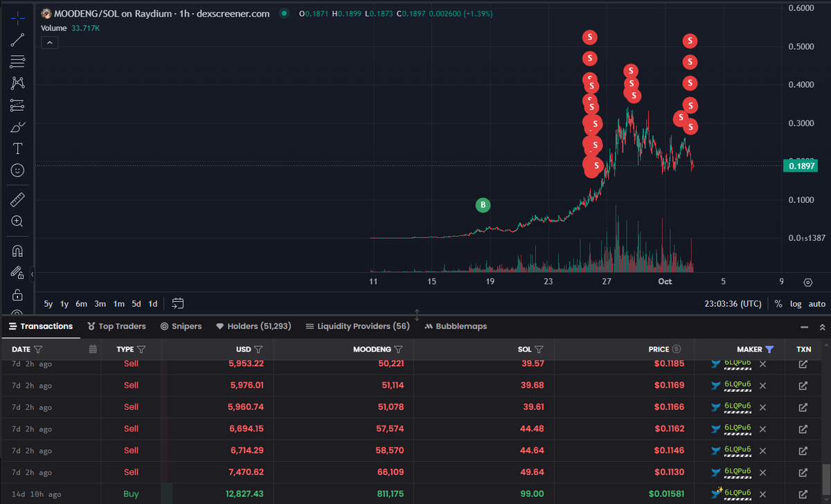This screenshot has width=831, height=504.
Task: Open the DATE column filter
Action: tap(38, 350)
